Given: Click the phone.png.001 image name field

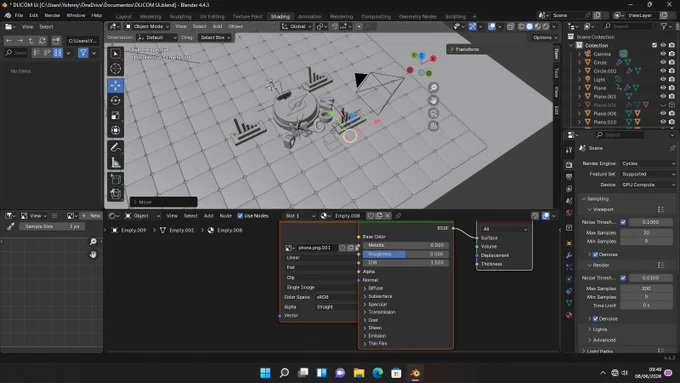Looking at the screenshot, I should click(317, 248).
